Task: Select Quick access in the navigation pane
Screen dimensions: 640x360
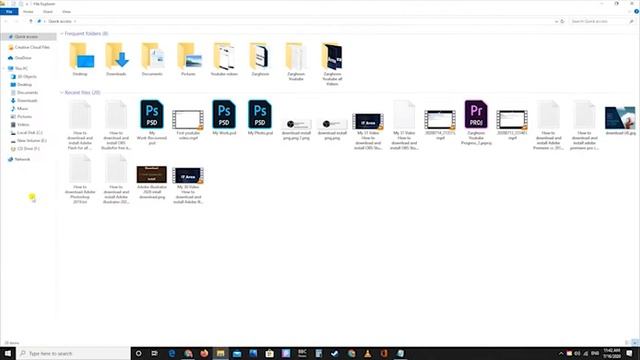Action: [x=29, y=37]
